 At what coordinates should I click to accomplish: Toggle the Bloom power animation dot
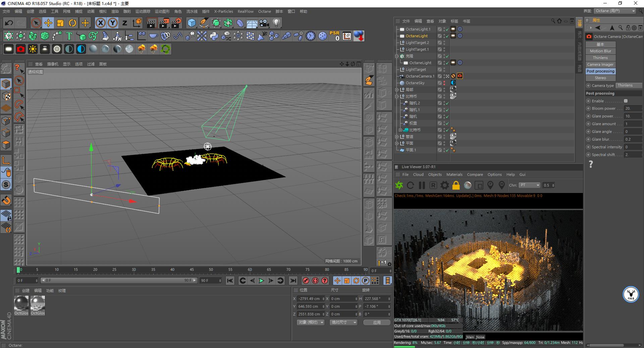coord(588,108)
